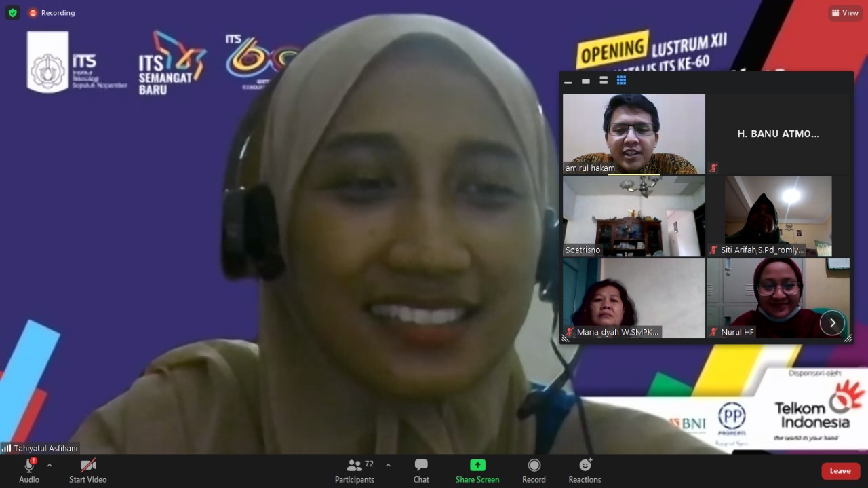Grab the thumbnail panel bottom-left resize handle
Screen dimensions: 868x488
565,338
